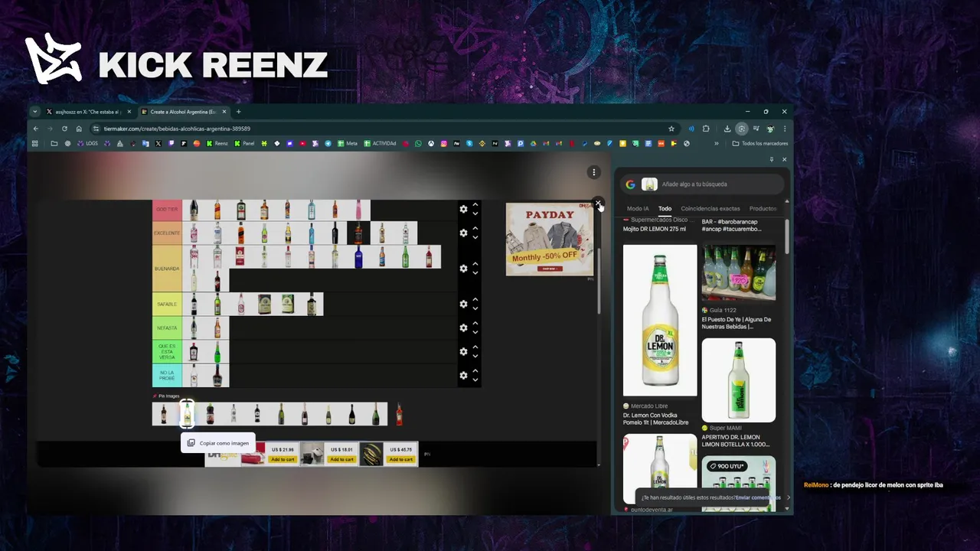The height and width of the screenshot is (551, 980).
Task: Expand the tab search dropdown arrow
Action: tap(34, 112)
